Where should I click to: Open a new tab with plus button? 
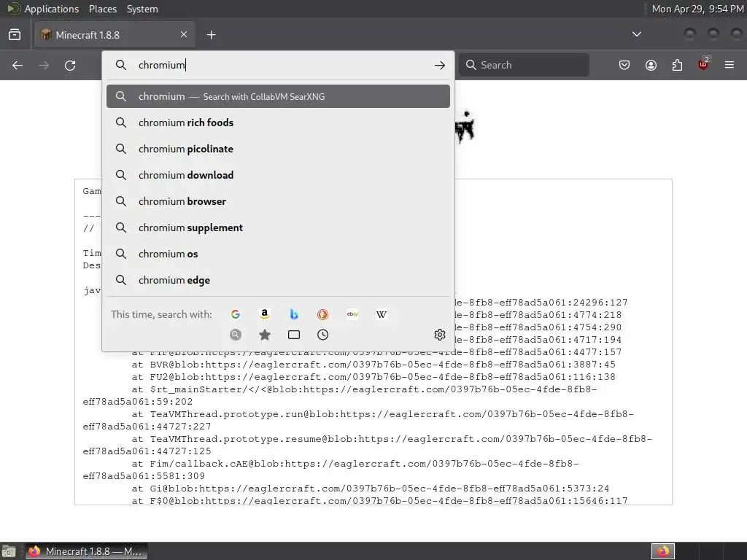click(211, 35)
